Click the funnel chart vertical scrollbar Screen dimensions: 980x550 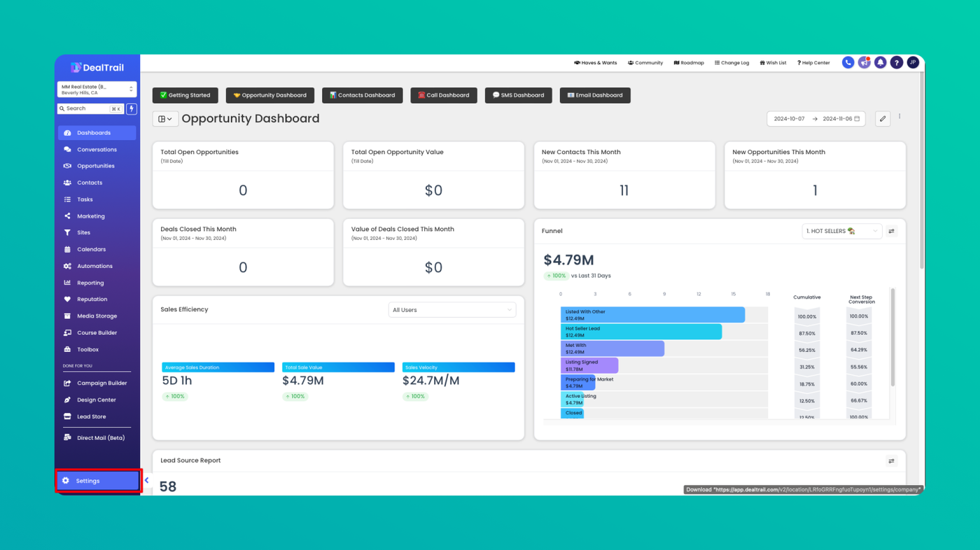click(892, 337)
